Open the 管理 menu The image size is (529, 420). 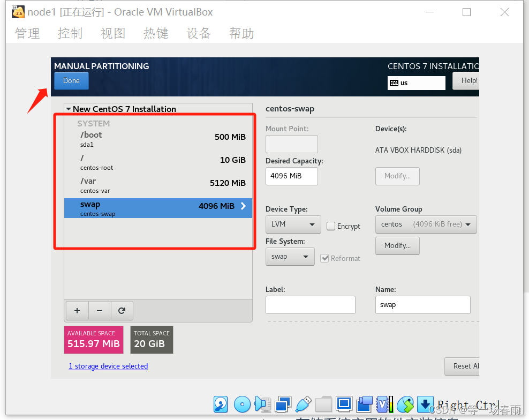(27, 33)
